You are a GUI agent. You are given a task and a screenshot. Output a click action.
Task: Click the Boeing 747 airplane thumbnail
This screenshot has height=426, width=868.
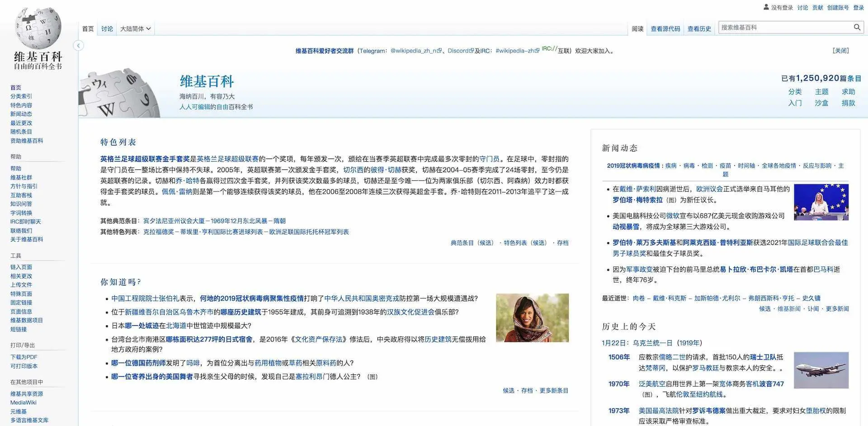(821, 370)
